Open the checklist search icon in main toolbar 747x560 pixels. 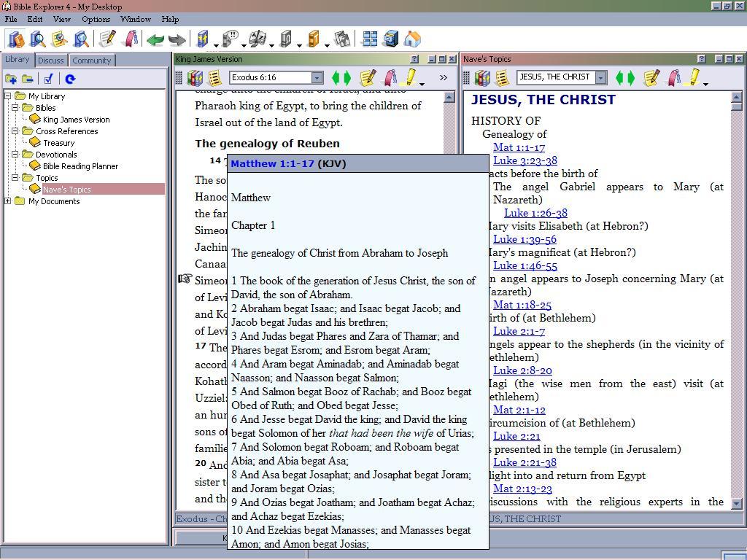pos(60,39)
